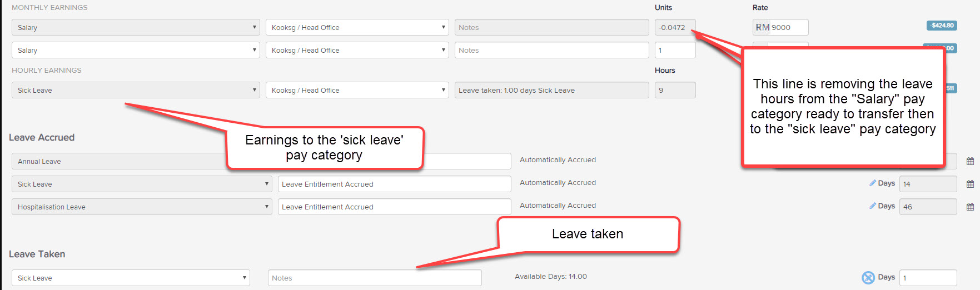
Task: Open calendar icon for Annual Leave row
Action: 970,161
